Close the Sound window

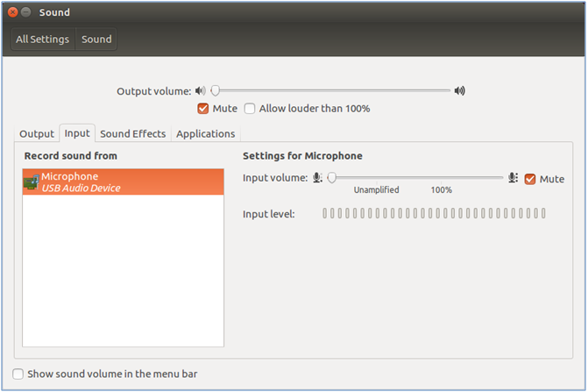click(13, 12)
